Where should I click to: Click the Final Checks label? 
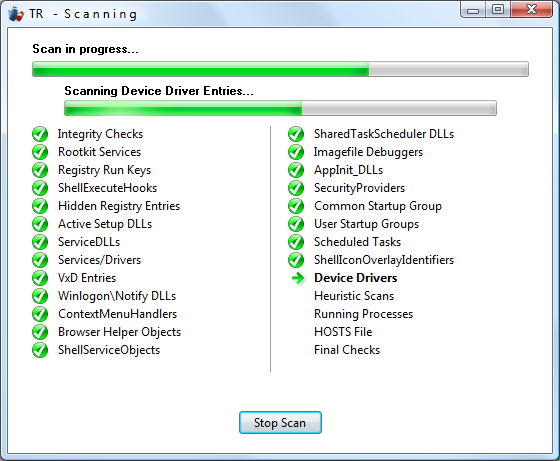(347, 350)
